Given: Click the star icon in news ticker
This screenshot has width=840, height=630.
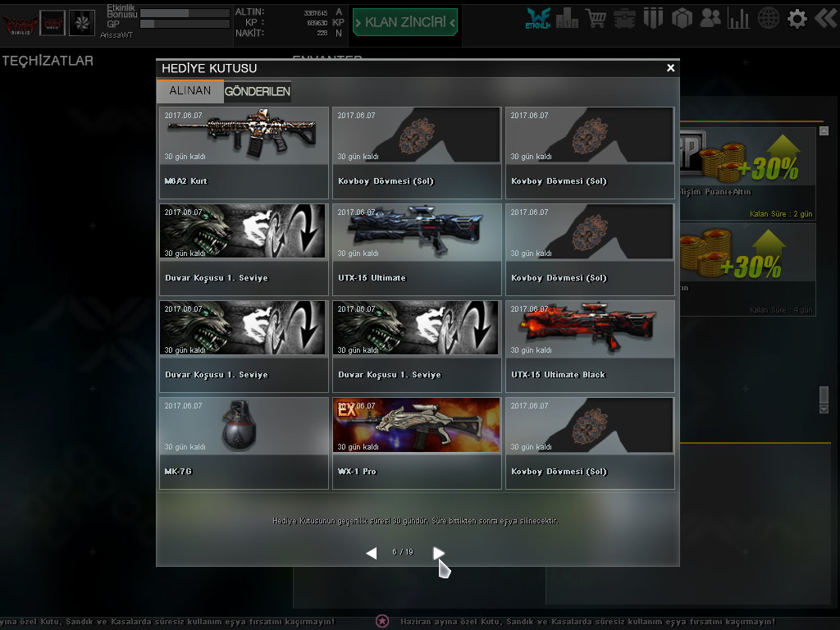Looking at the screenshot, I should pos(382,621).
